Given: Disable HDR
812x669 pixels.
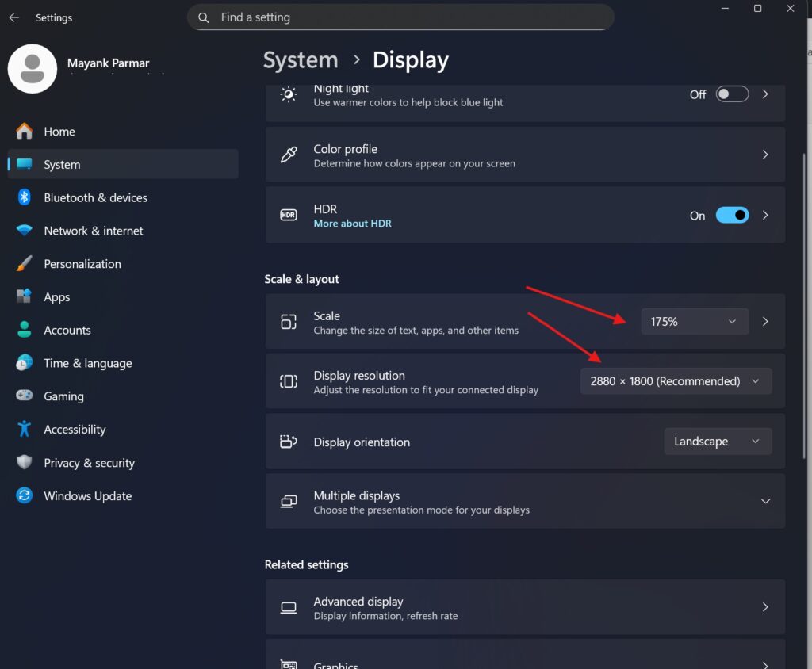Looking at the screenshot, I should pos(732,215).
